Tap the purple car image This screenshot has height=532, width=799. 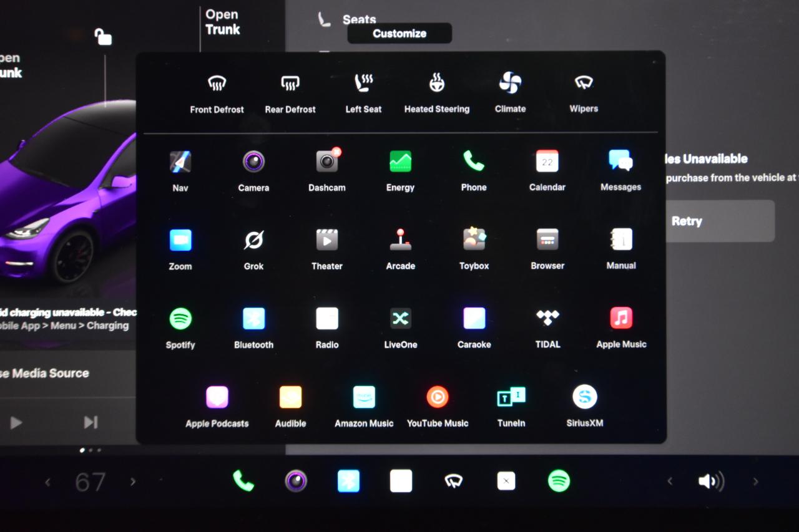[x=67, y=193]
